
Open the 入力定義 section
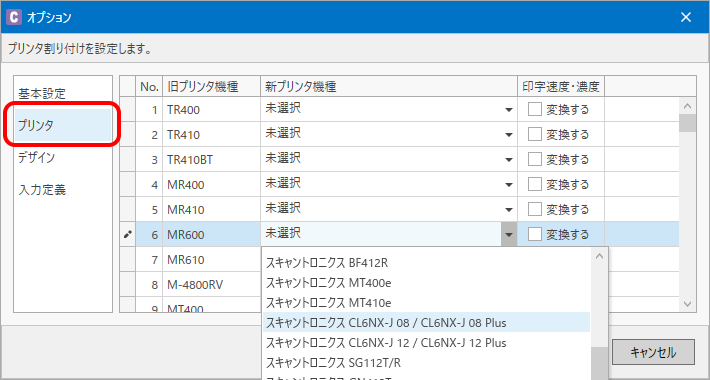point(63,190)
